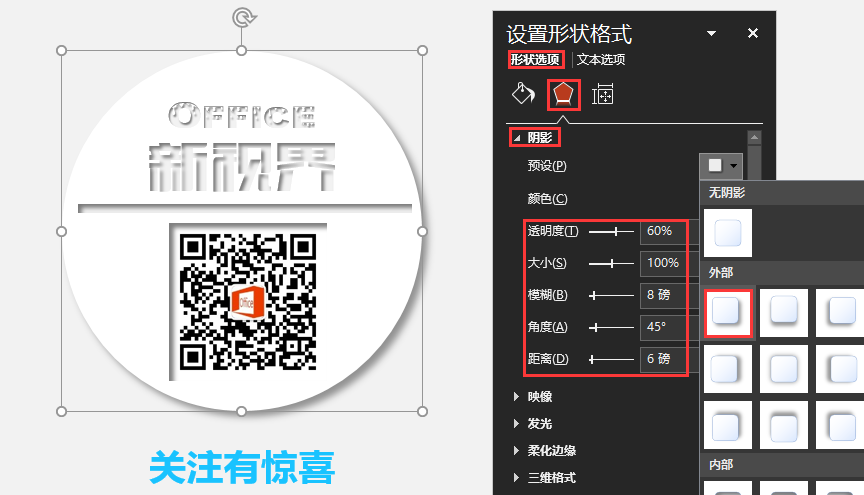Select second outer shadow preset in row one
This screenshot has width=864, height=495.
[x=784, y=313]
